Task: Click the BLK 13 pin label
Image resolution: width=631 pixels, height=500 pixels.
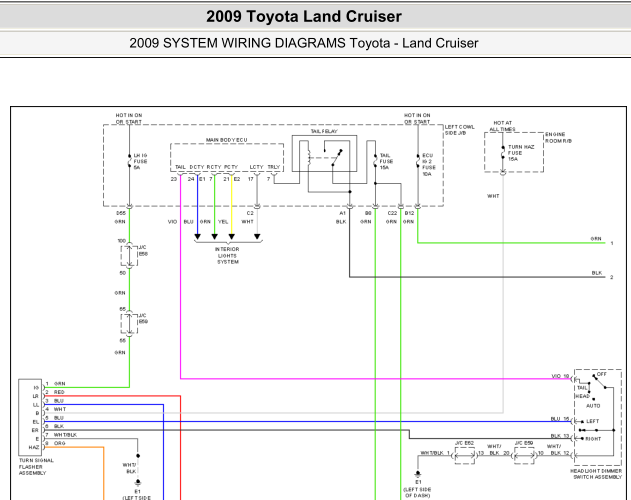Action: [x=560, y=436]
